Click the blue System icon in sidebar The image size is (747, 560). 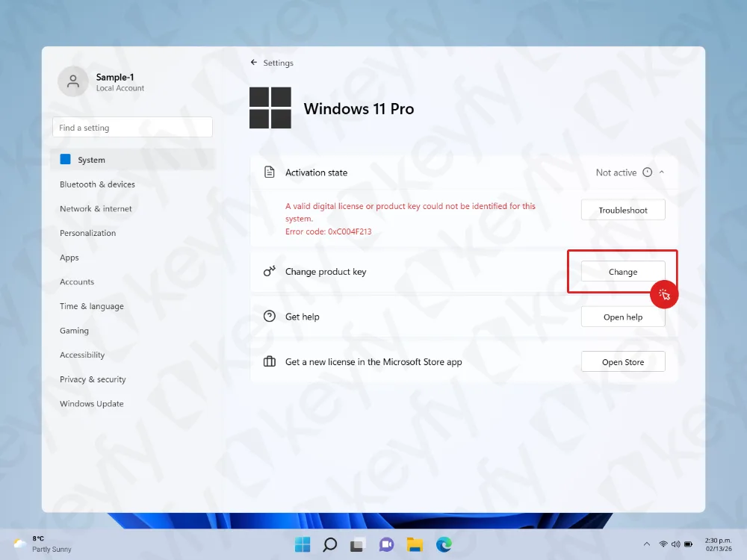(x=65, y=159)
